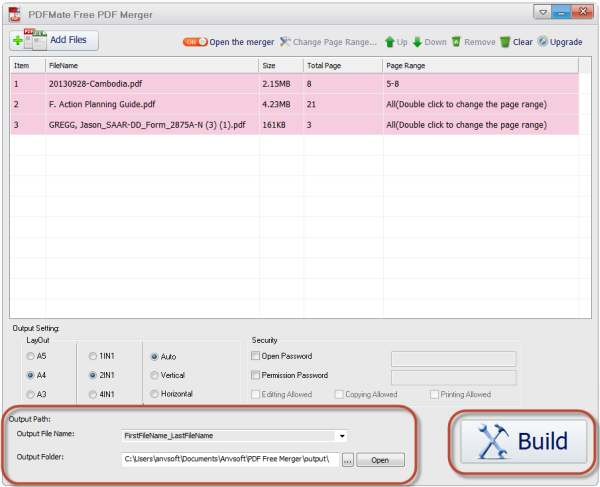Select A3 paper size
This screenshot has height=487, width=600.
tap(30, 394)
